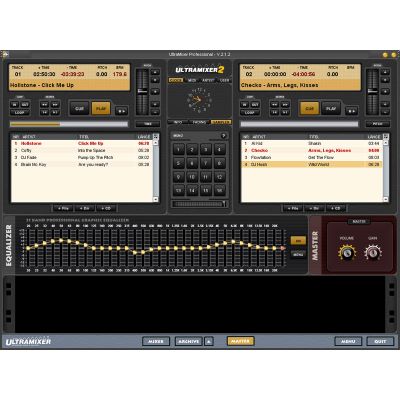Click the small button beside left deck PLAY
Screen dimensions: 400x400
(x=121, y=111)
